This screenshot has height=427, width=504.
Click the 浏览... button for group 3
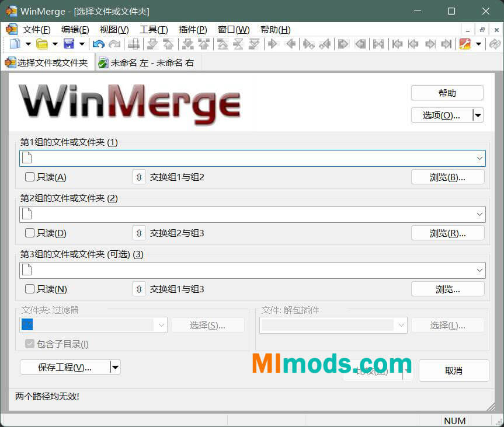pos(447,289)
